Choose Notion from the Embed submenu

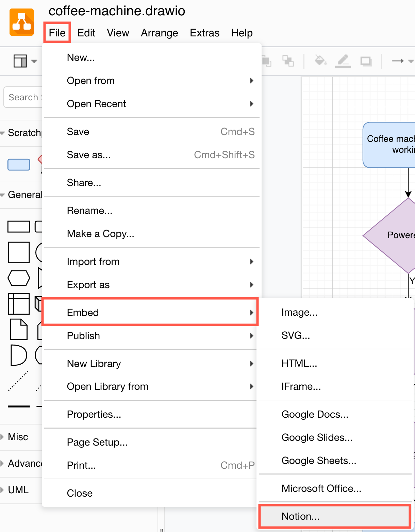pyautogui.click(x=300, y=516)
